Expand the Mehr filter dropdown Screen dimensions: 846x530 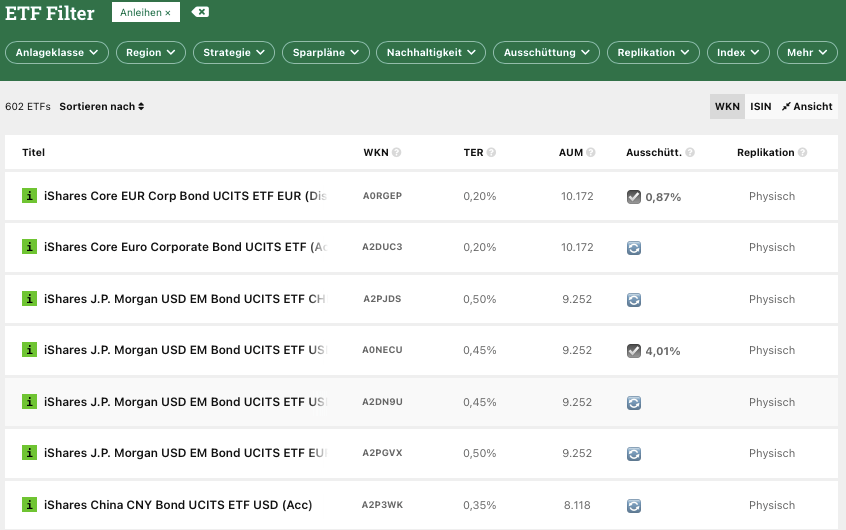coord(807,52)
